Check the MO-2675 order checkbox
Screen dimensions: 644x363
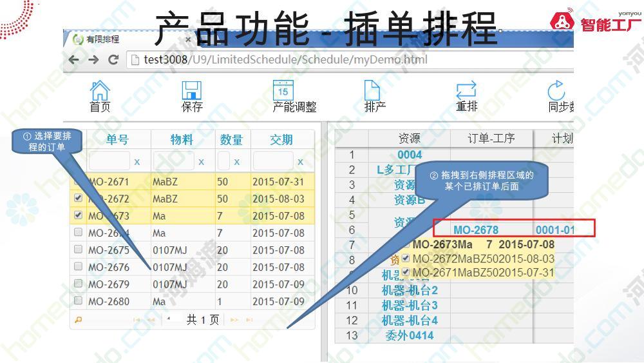click(78, 250)
